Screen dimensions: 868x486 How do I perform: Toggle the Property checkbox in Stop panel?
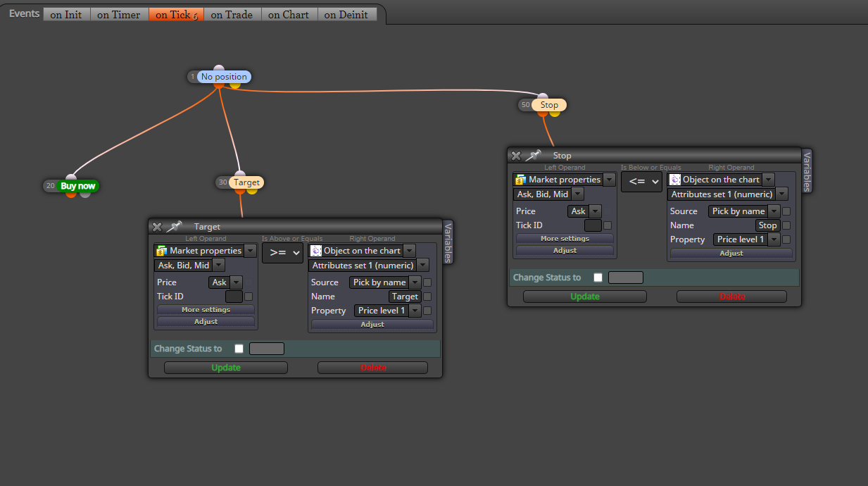pyautogui.click(x=786, y=239)
